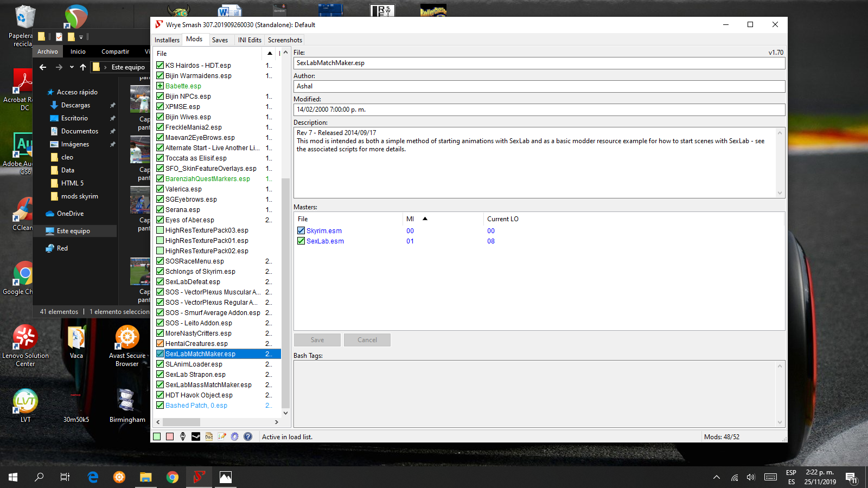Screen dimensions: 868x488
Task: Go back in File Explorer
Action: pyautogui.click(x=43, y=67)
